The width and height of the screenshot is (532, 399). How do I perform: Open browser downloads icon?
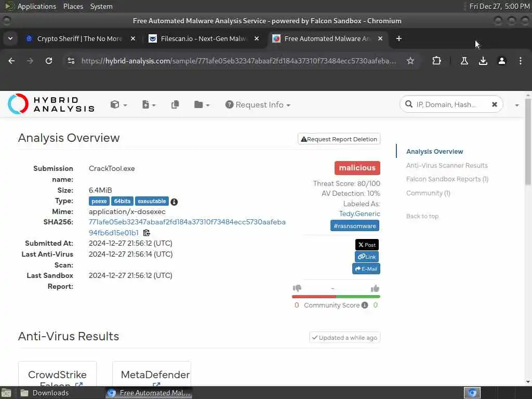(x=483, y=61)
